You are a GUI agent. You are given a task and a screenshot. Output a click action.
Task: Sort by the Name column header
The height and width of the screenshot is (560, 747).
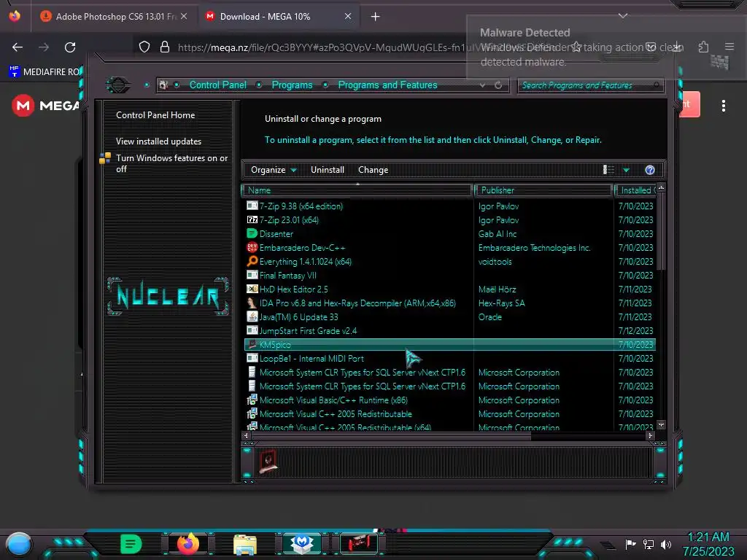(x=357, y=190)
